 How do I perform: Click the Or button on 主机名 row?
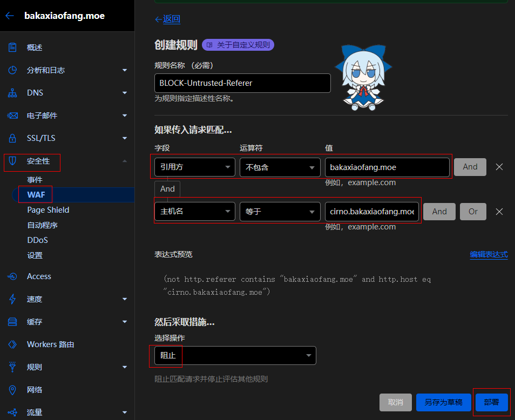[473, 212]
